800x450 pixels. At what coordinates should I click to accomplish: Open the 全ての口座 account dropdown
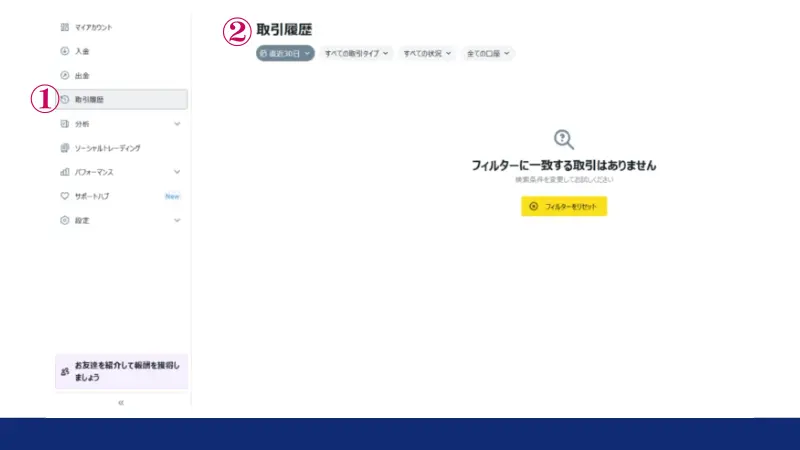point(488,53)
